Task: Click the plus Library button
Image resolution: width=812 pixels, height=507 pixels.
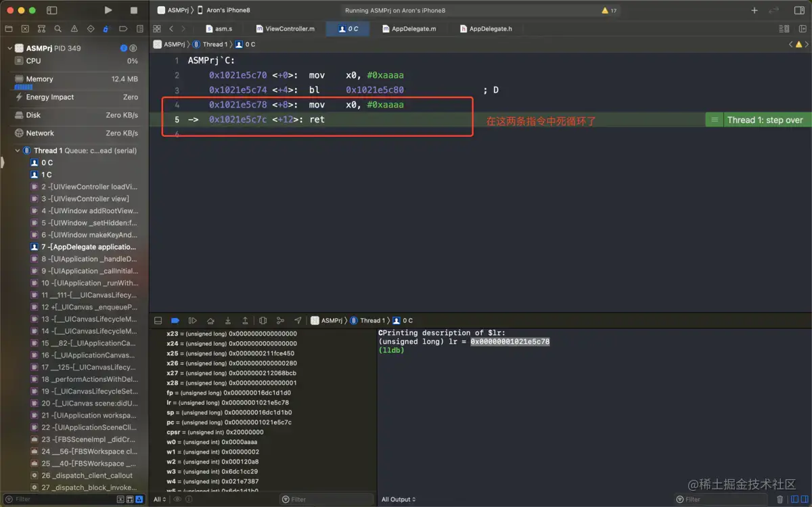Action: click(x=754, y=10)
